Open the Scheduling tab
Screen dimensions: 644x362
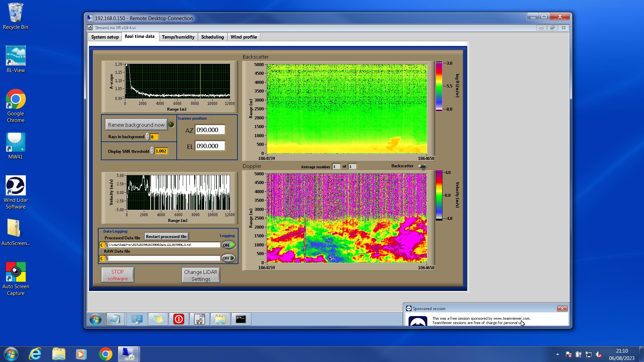tap(212, 37)
